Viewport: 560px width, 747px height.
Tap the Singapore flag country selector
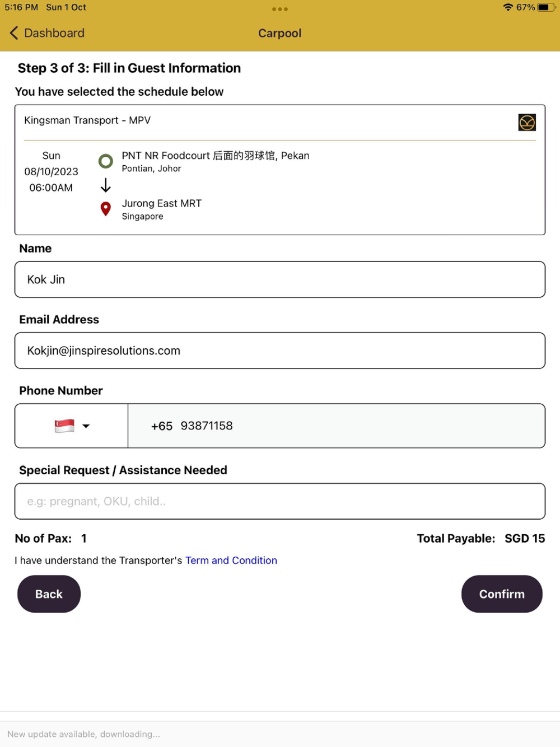pyautogui.click(x=64, y=426)
